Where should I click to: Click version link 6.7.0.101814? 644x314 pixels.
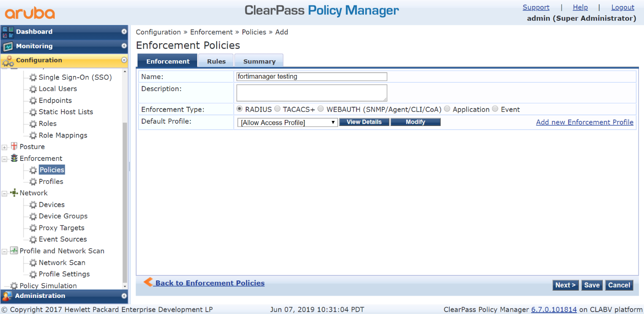(x=554, y=310)
